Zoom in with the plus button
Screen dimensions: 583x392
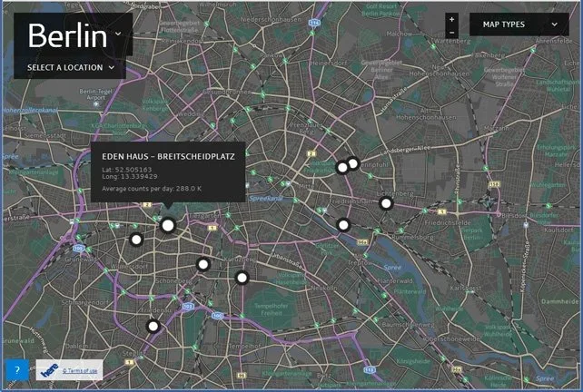[x=451, y=19]
